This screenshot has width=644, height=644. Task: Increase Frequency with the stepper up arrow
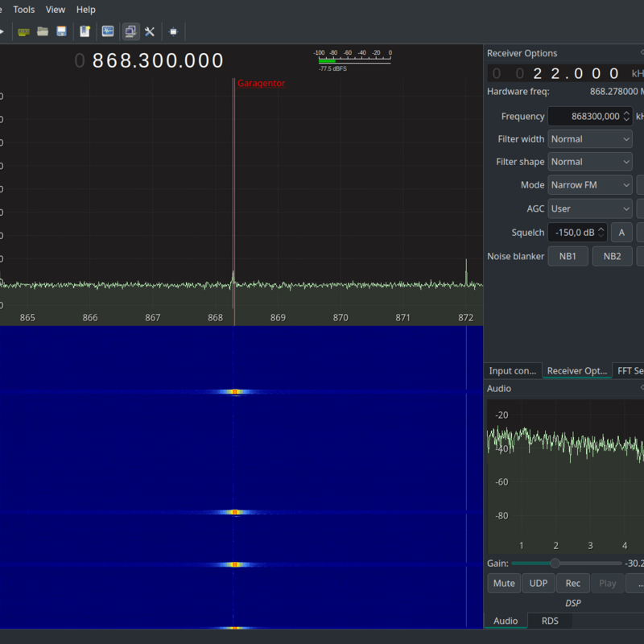(626, 113)
